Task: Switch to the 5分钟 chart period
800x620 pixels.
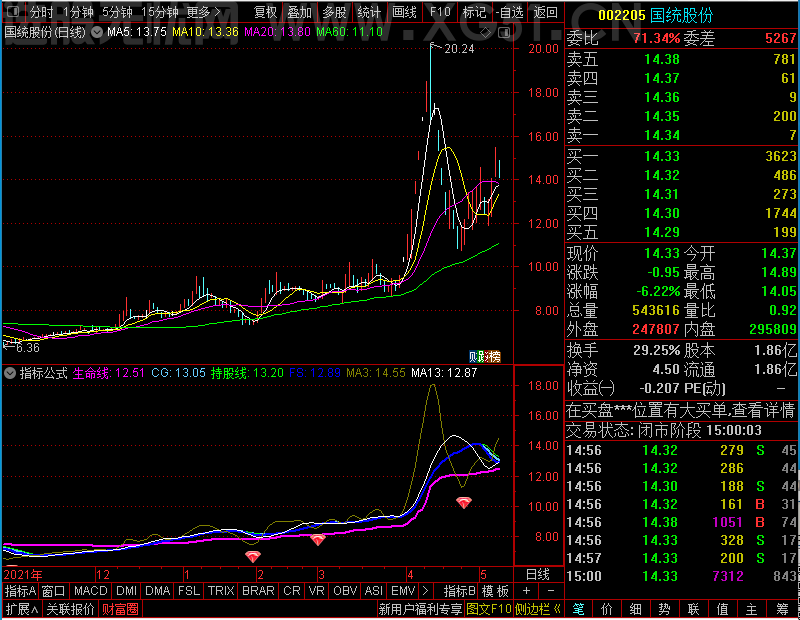Action: click(117, 12)
